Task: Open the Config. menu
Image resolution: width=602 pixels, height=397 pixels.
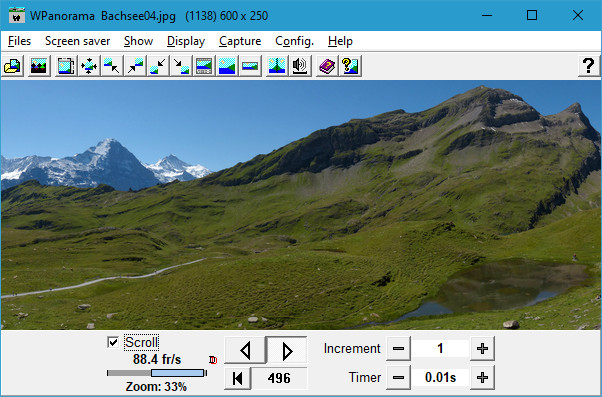Action: [294, 41]
